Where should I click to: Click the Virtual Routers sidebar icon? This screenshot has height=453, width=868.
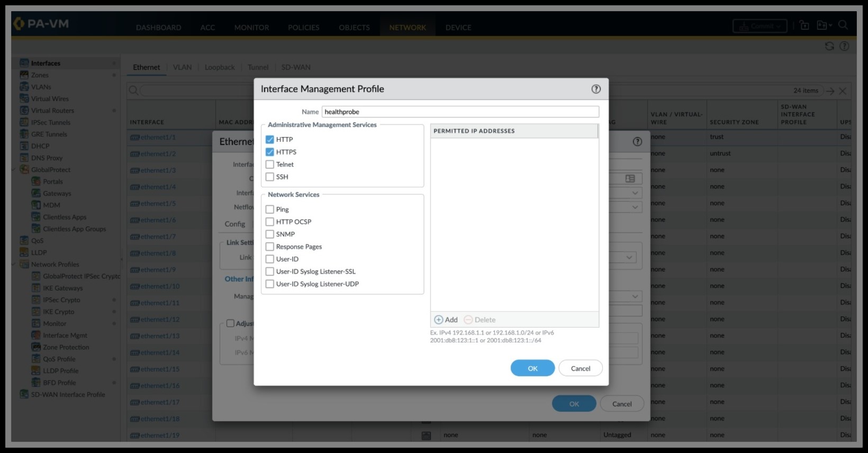pyautogui.click(x=24, y=111)
